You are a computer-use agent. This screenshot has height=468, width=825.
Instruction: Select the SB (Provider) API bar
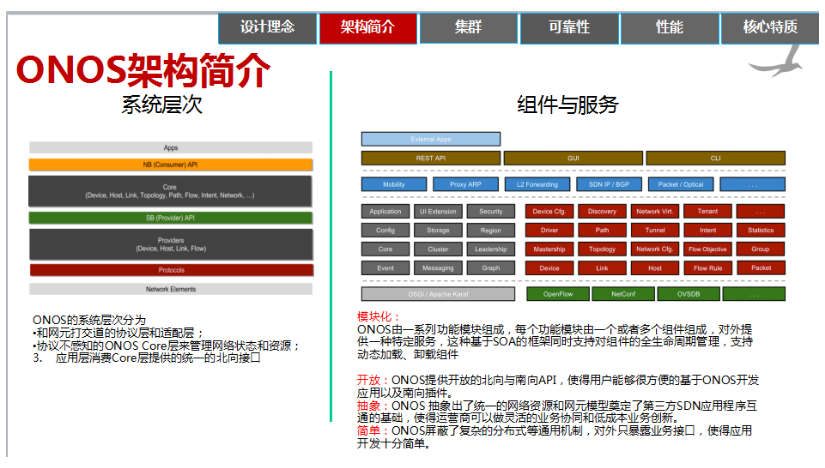171,218
